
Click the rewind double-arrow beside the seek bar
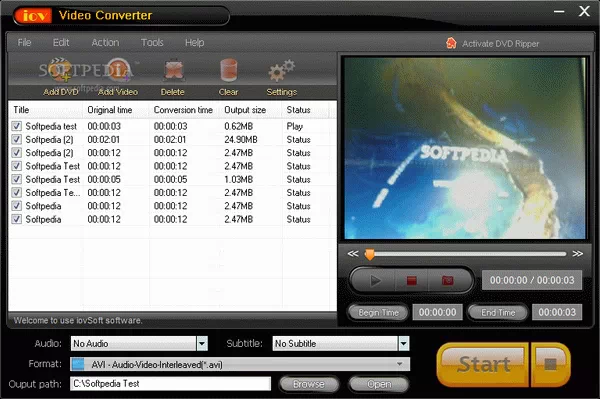353,254
